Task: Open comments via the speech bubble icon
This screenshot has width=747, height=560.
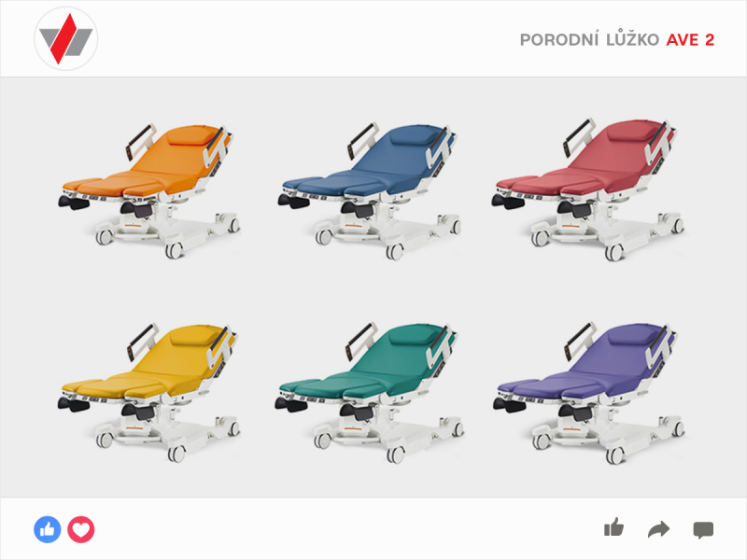Action: tap(703, 530)
